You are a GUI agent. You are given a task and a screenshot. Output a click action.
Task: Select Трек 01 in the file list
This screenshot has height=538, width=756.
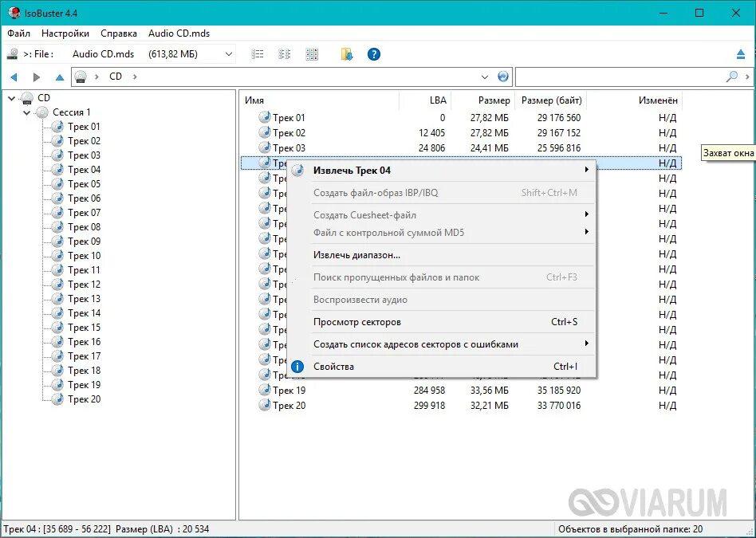[289, 118]
